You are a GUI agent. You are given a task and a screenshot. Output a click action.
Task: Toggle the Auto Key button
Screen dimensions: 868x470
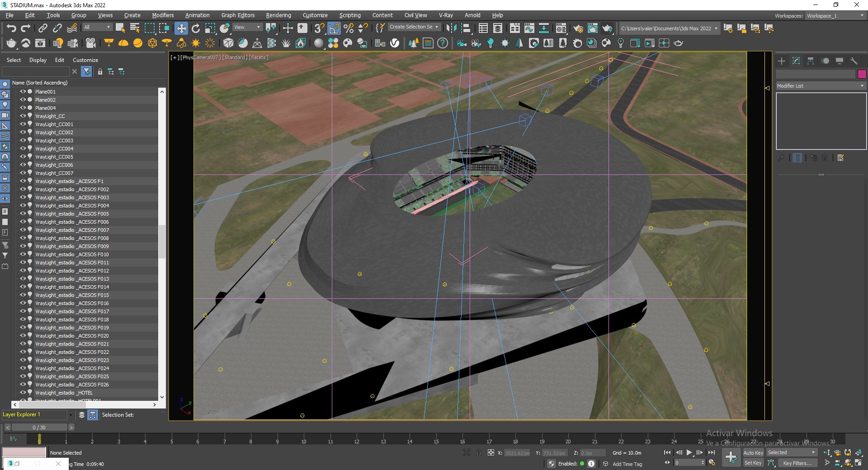coord(753,452)
